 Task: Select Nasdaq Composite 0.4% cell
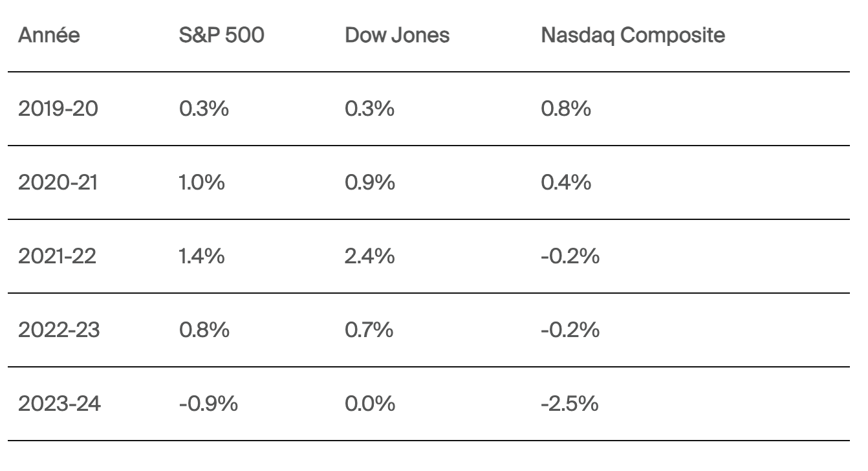566,183
